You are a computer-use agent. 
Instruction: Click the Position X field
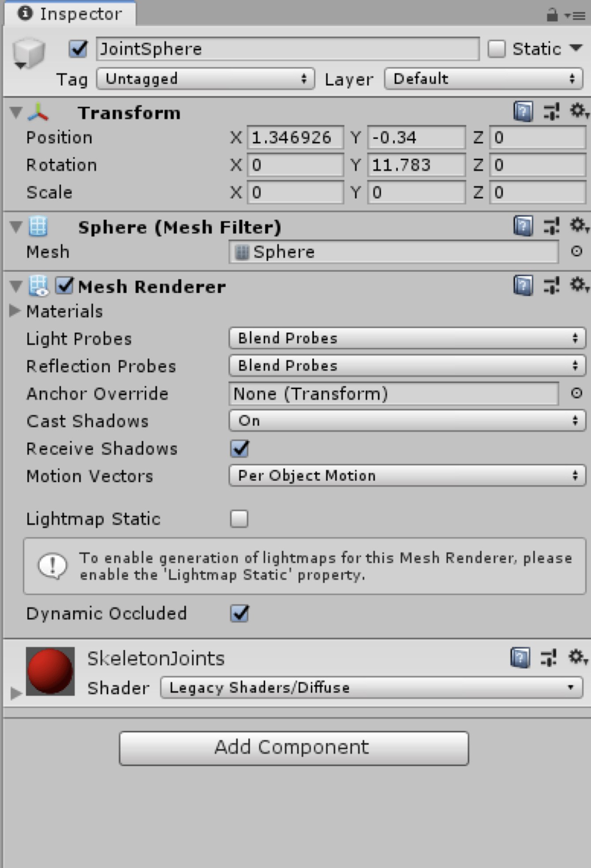(x=295, y=138)
